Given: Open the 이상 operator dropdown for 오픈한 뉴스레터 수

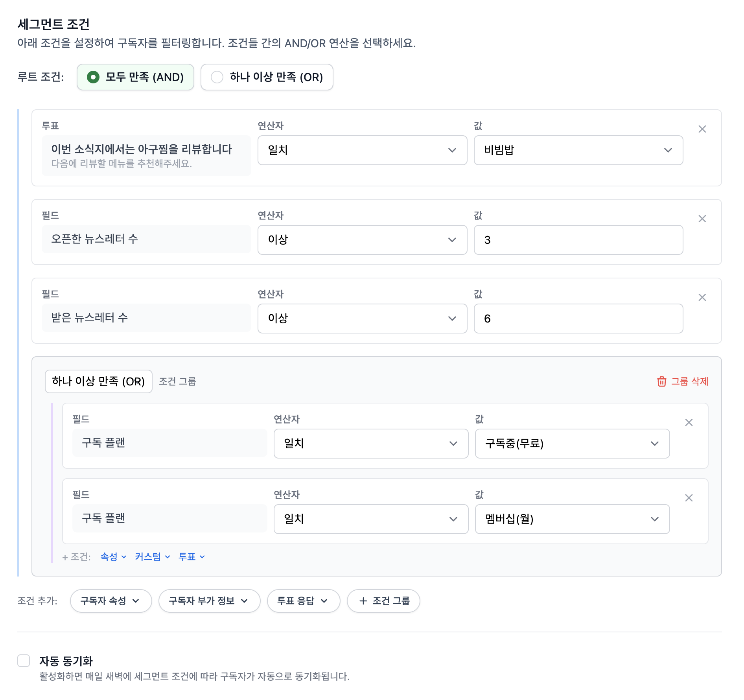Looking at the screenshot, I should click(x=362, y=240).
